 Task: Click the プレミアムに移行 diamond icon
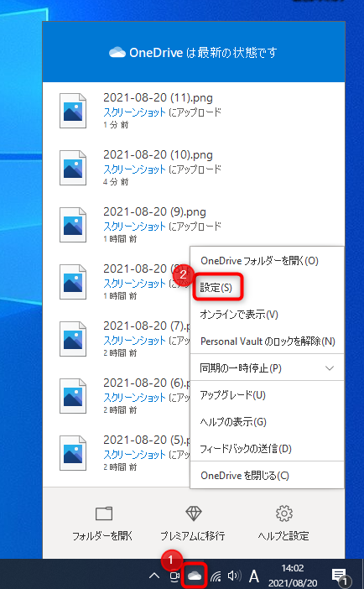tap(194, 513)
